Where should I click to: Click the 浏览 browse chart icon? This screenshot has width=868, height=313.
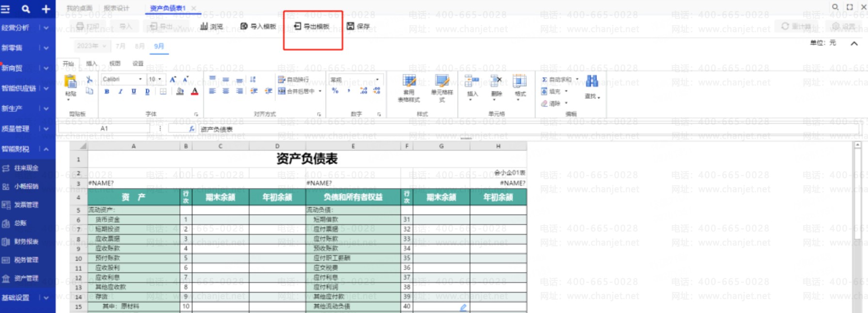(x=212, y=26)
